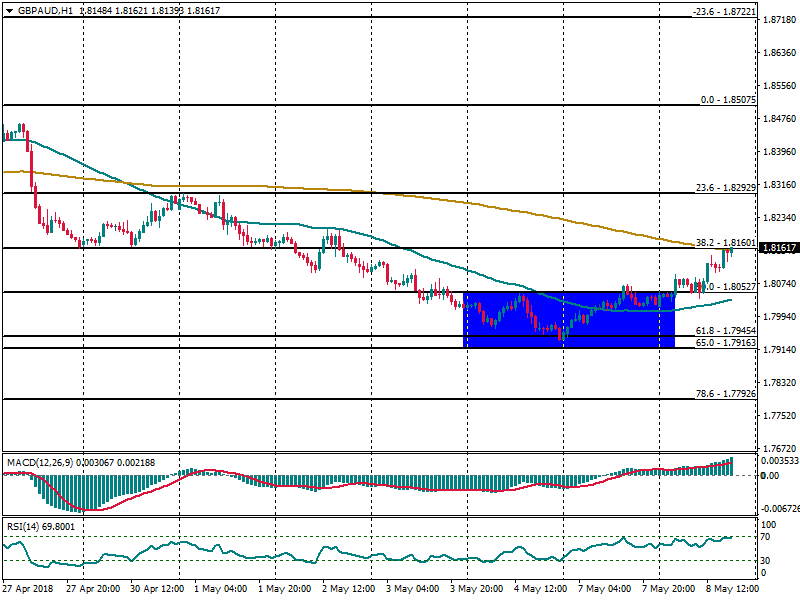Click the 65.0 - 1.79163 Fibonacci label
The height and width of the screenshot is (600, 800).
click(x=726, y=343)
